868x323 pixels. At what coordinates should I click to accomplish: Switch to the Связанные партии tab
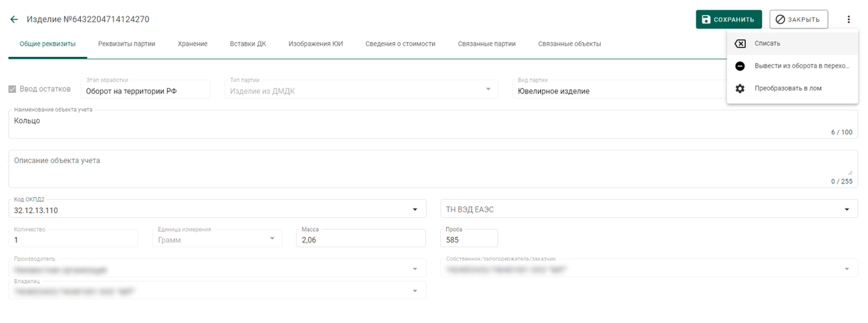coord(487,44)
